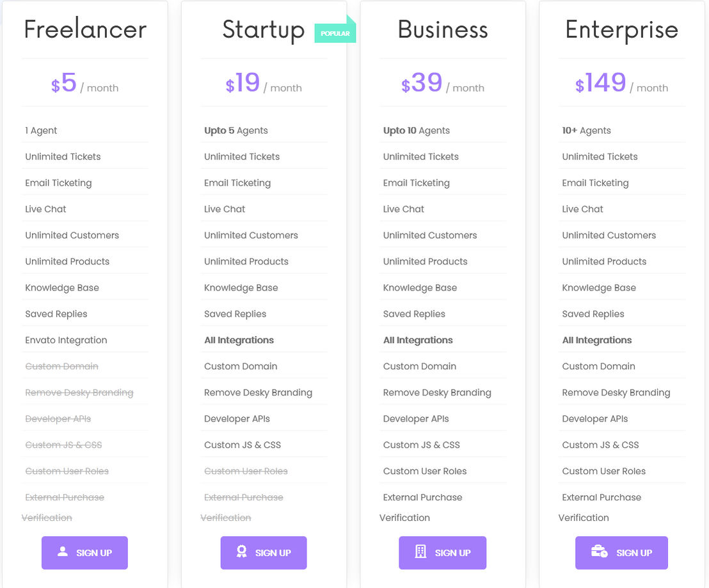
Task: Click 10+ Agents in Enterprise plan
Action: pos(587,131)
